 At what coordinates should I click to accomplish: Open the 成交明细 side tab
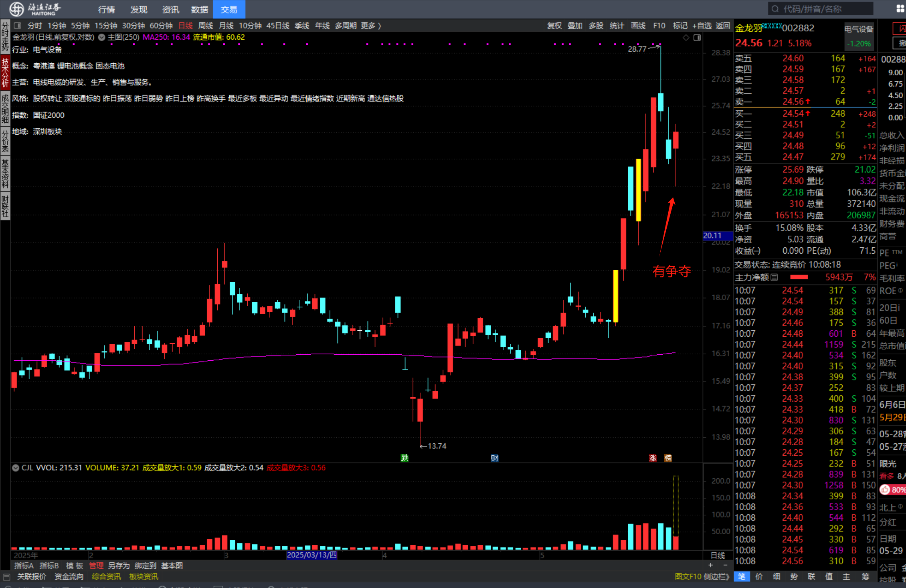pos(5,108)
